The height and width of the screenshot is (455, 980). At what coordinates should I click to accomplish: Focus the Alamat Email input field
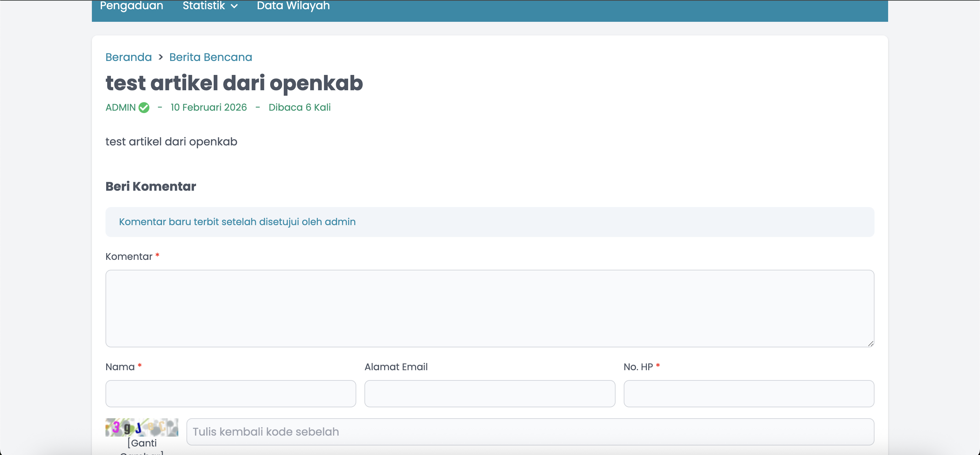tap(489, 393)
